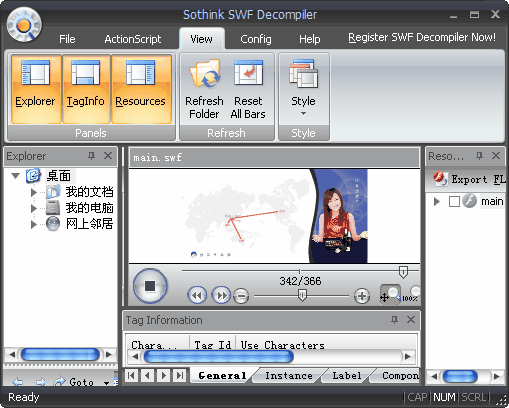Click the zoom in plus button
This screenshot has width=509, height=408.
click(362, 296)
